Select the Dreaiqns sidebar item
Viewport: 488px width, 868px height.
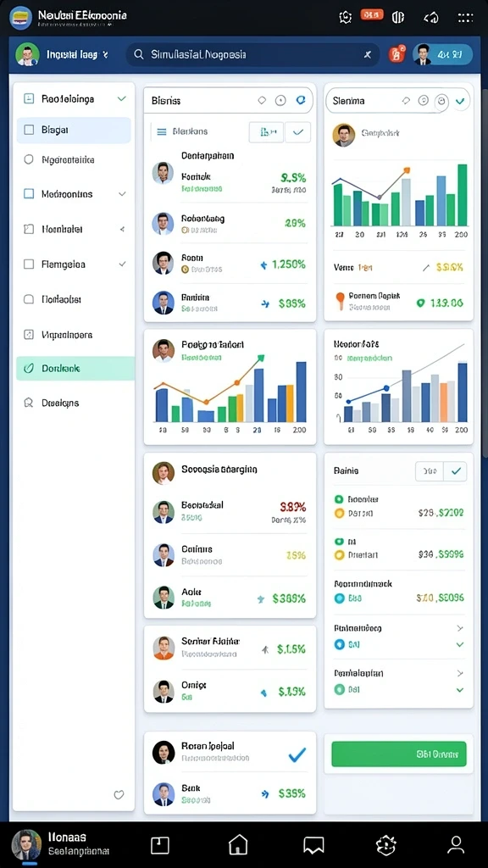tap(75, 403)
